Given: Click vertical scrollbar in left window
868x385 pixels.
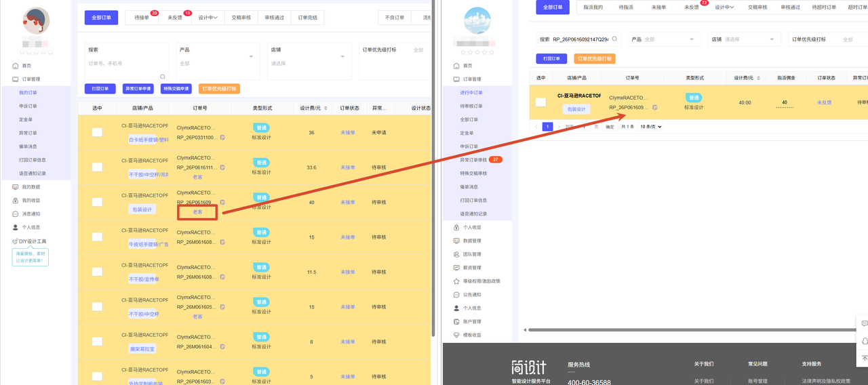Looking at the screenshot, I should coord(433,167).
